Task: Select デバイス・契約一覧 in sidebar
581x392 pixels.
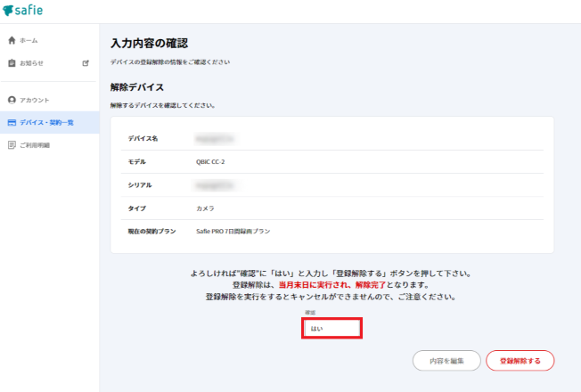Action: [50, 122]
